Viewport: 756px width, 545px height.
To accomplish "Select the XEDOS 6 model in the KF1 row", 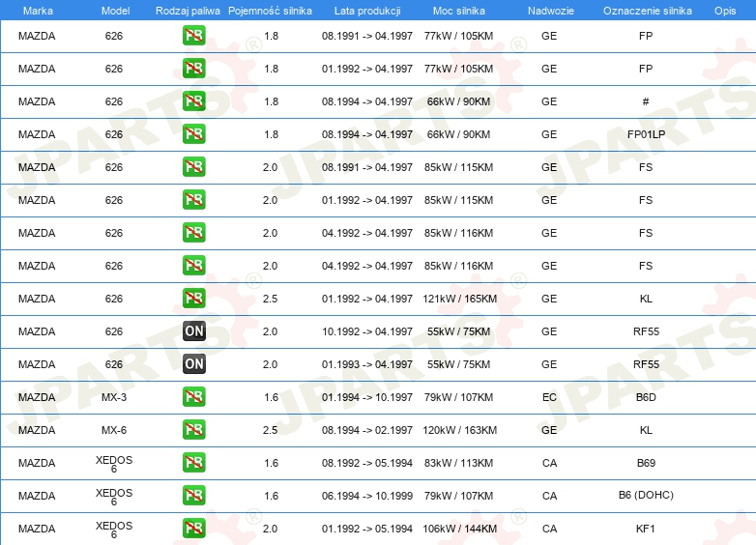I will click(114, 530).
